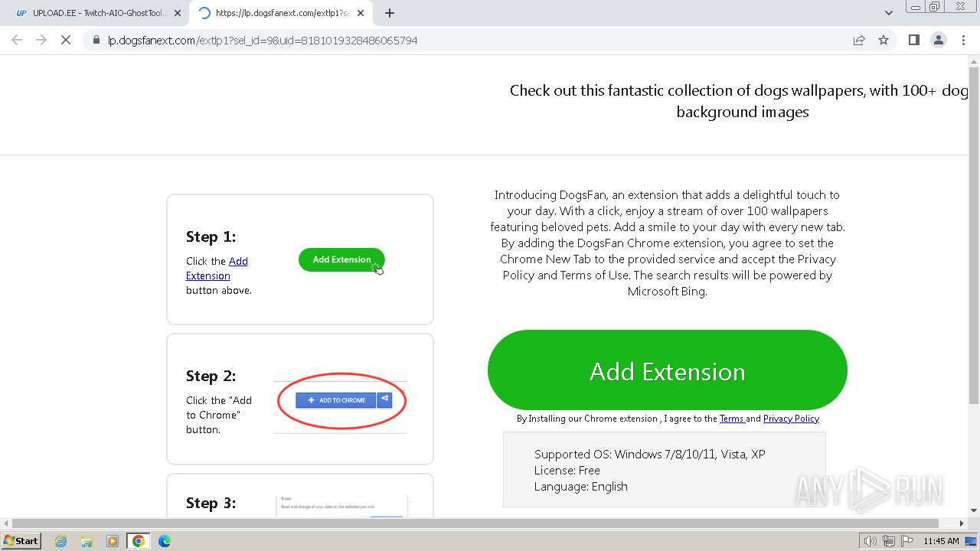Click the browser forward arrow
The width and height of the screenshot is (980, 551).
pos(41,40)
